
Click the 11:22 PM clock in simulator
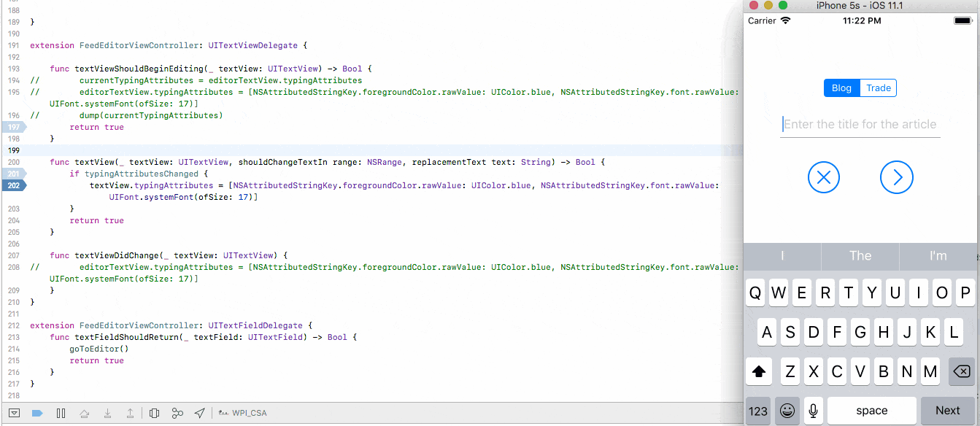click(861, 20)
